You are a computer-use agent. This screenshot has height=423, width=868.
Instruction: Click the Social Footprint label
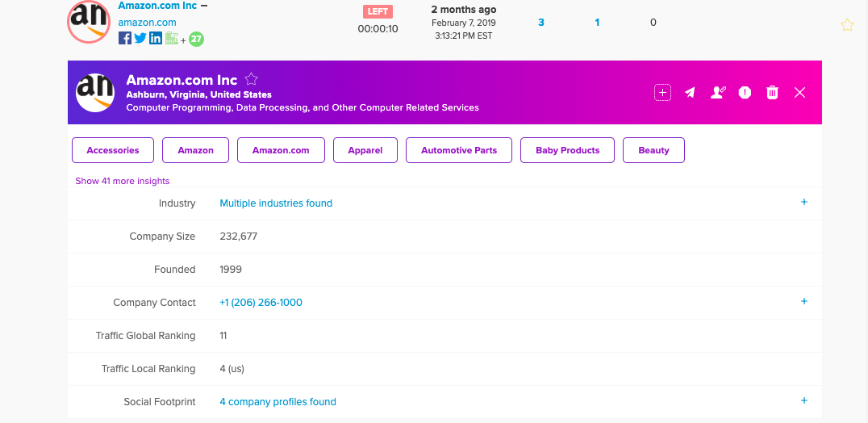point(160,402)
